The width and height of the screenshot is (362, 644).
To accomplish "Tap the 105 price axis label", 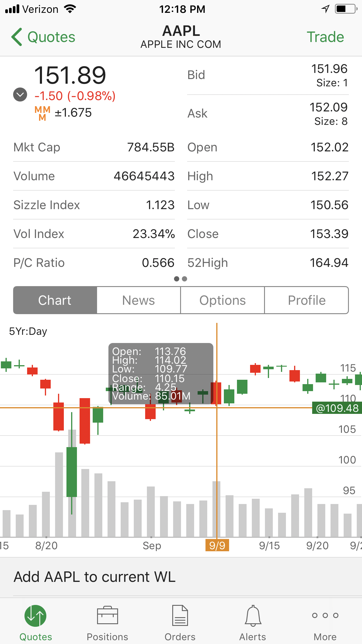I will click(347, 429).
